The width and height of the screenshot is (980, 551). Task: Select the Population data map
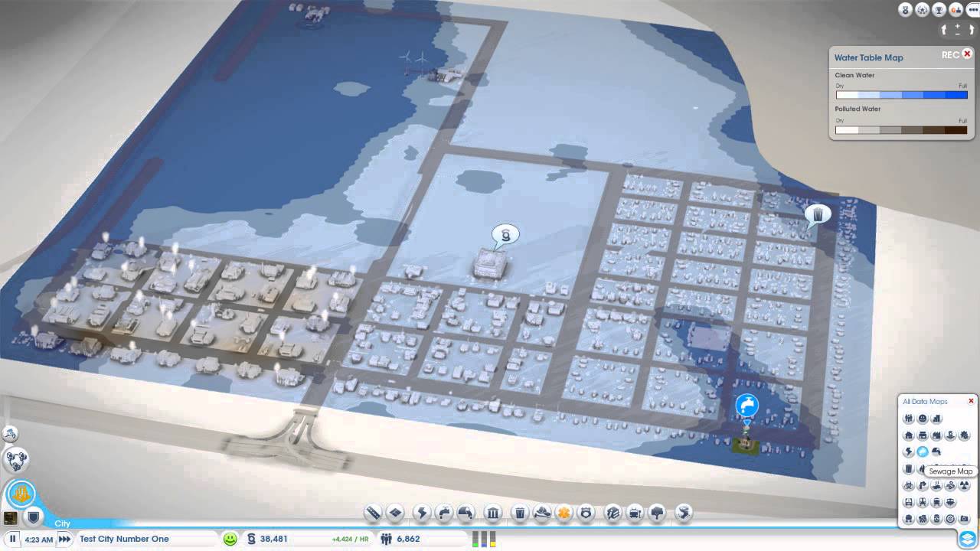tap(909, 419)
